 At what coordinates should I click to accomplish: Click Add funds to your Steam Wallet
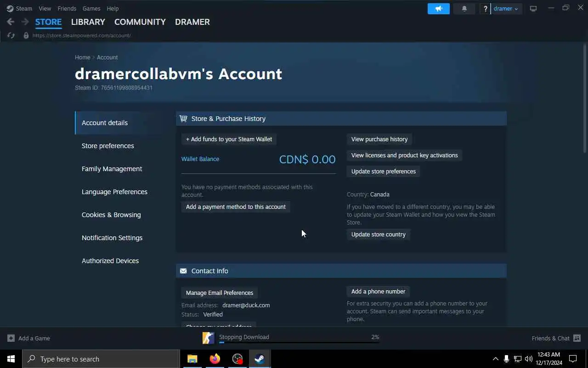tap(229, 139)
